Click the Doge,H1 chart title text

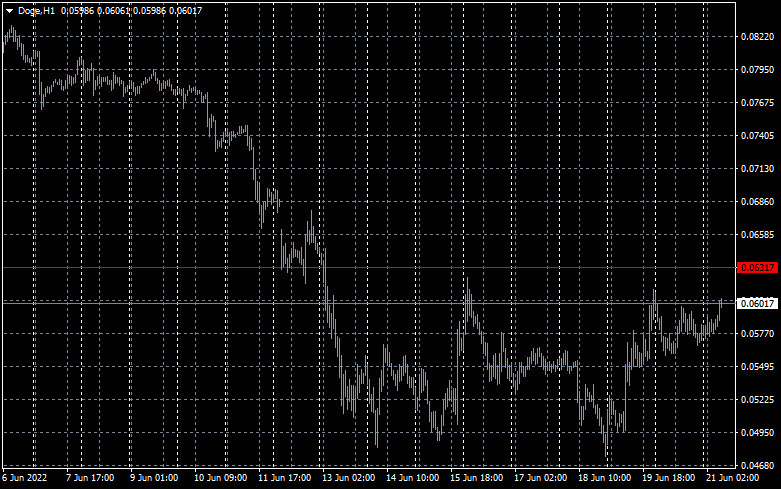pyautogui.click(x=36, y=11)
